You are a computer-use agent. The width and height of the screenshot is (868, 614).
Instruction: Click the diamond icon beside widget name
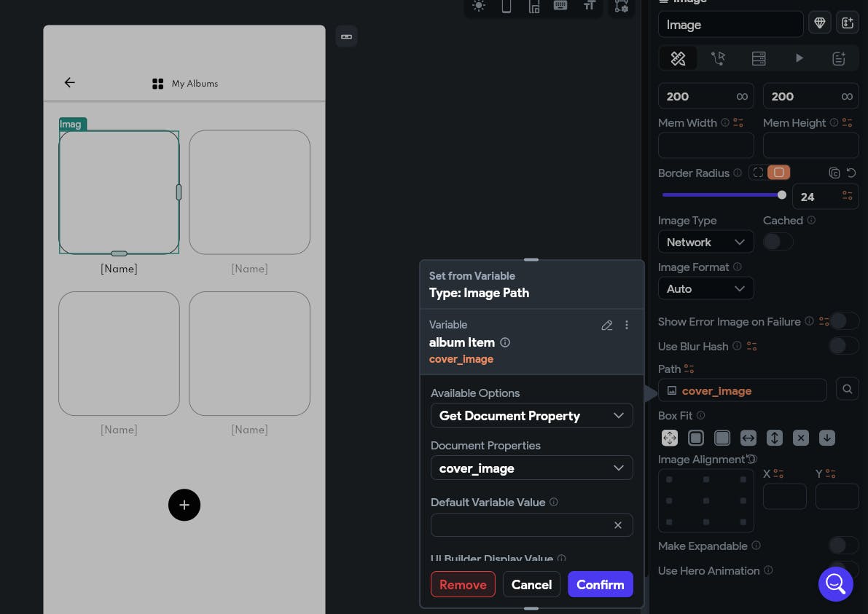coord(819,23)
